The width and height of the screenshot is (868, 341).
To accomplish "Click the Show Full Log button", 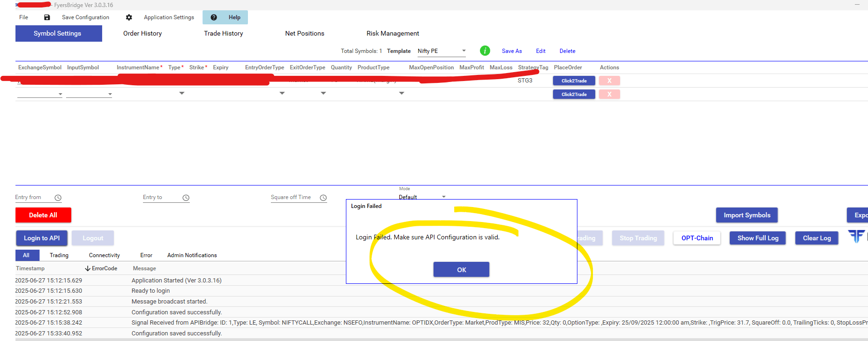I will pyautogui.click(x=758, y=238).
